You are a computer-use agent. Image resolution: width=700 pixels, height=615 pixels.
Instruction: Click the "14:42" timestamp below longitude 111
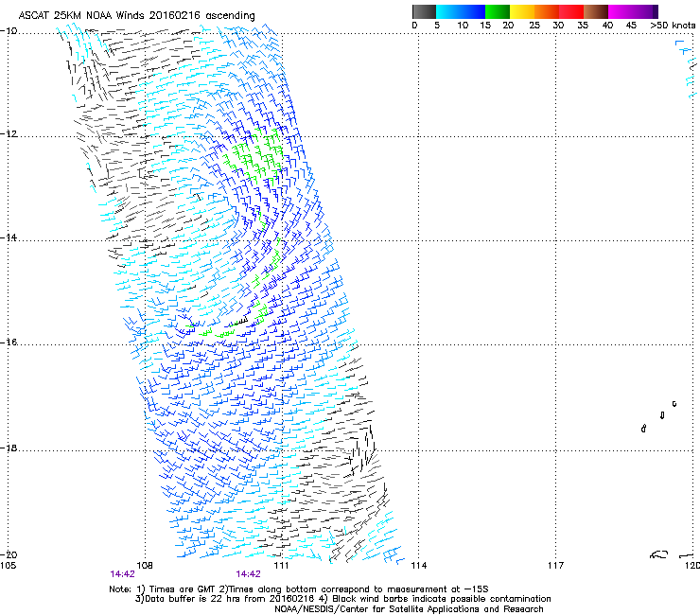(248, 574)
